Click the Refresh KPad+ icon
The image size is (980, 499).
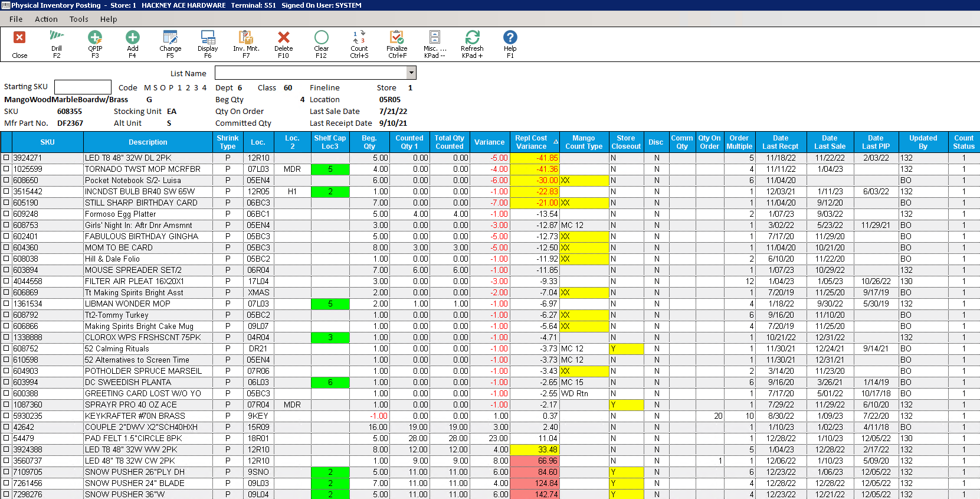[472, 44]
